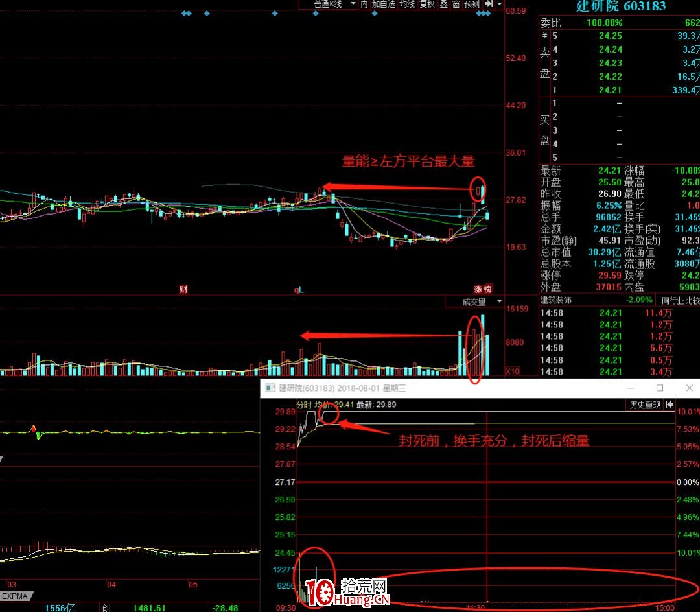Viewport: 700px width, 612px height.
Task: Click the trade row with 0.5万 volume
Action: 620,360
